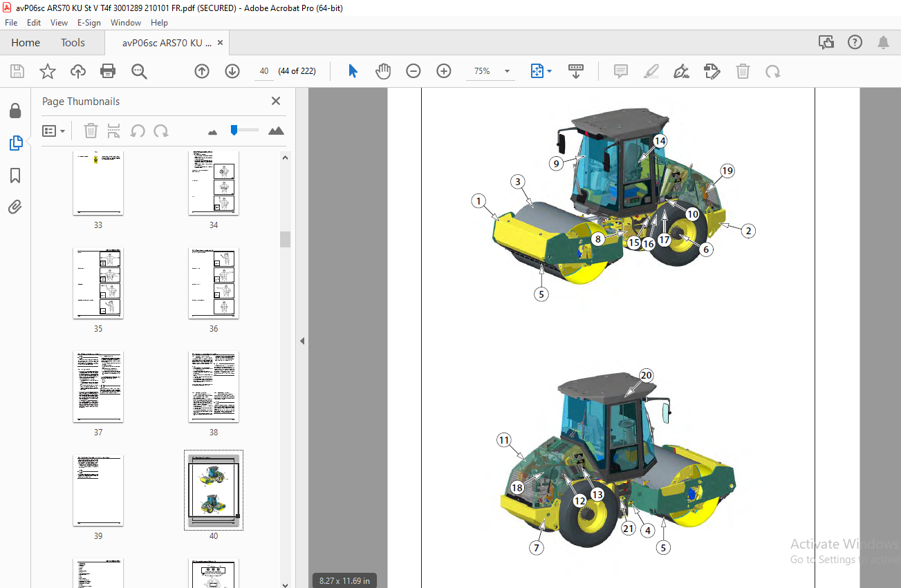Select page 39 thumbnail
The image size is (901, 588).
tap(98, 491)
